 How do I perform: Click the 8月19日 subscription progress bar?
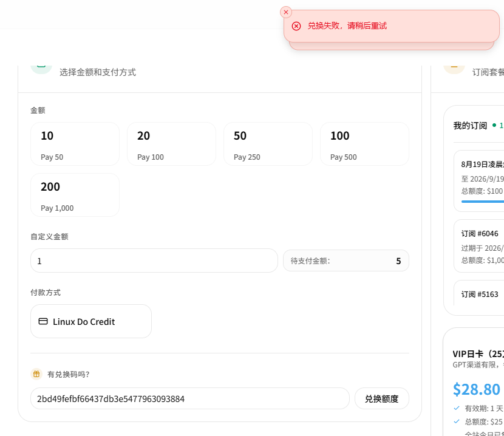483,202
